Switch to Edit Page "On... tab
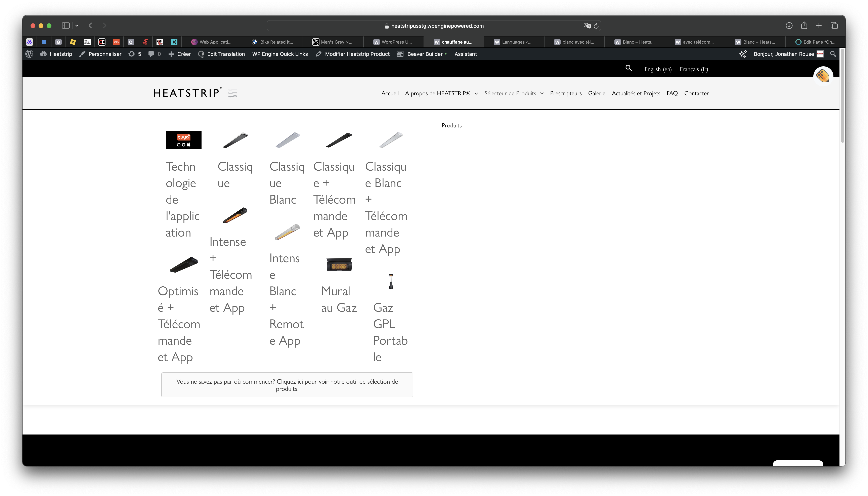The width and height of the screenshot is (868, 496). tap(815, 42)
